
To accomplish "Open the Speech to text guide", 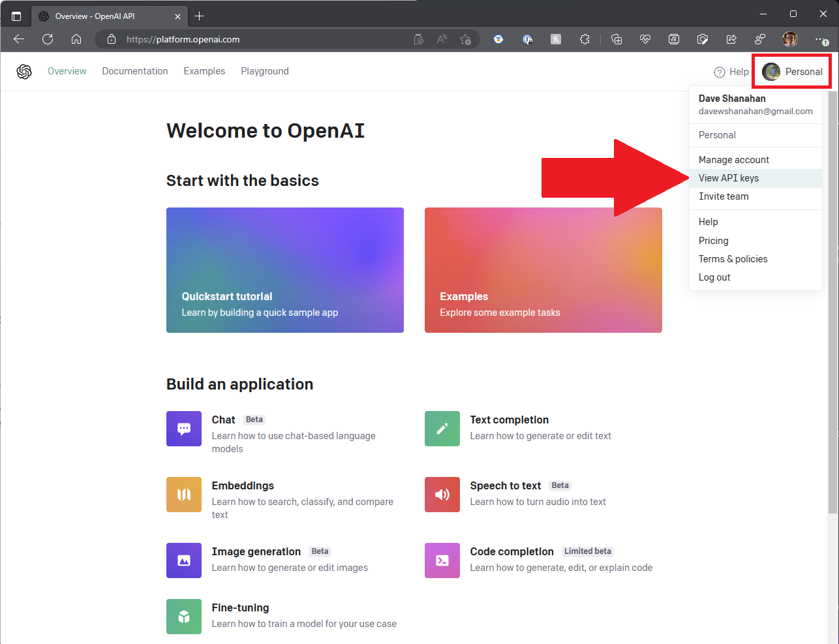I will point(506,485).
